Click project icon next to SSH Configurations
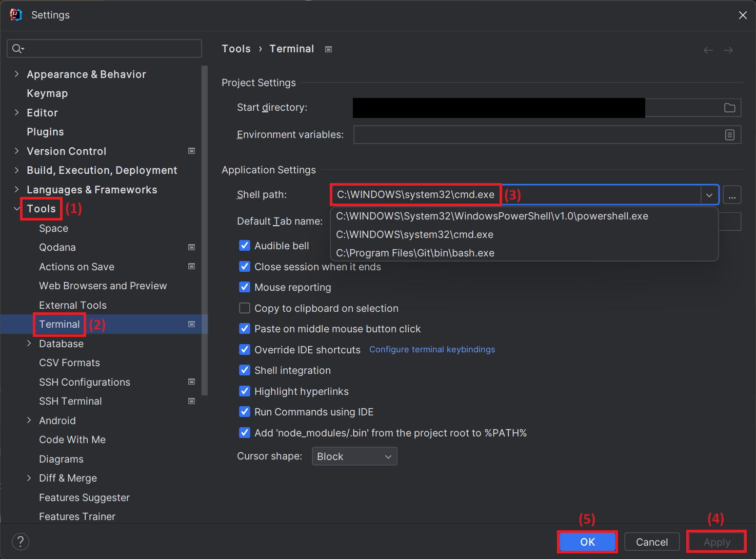 pyautogui.click(x=192, y=382)
